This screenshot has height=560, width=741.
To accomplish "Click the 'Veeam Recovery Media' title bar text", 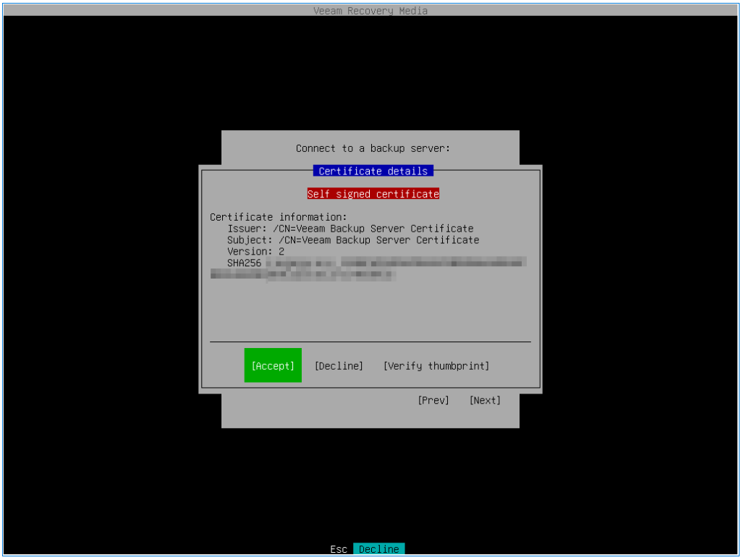I will pos(370,10).
